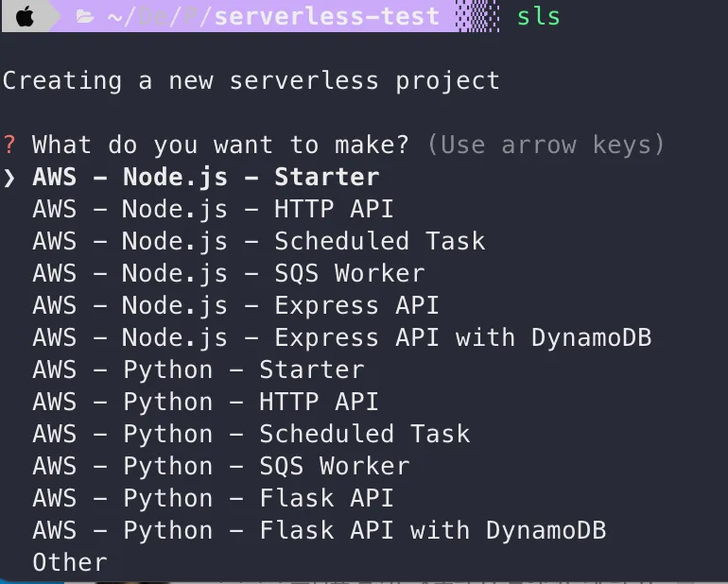
Task: Choose AWS - Python - HTTP API
Action: click(x=205, y=402)
